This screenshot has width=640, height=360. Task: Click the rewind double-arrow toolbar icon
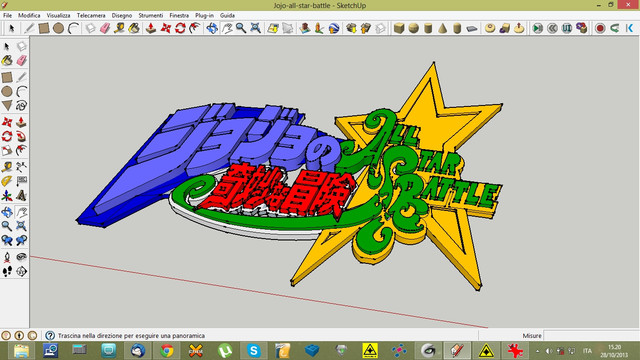[552, 28]
